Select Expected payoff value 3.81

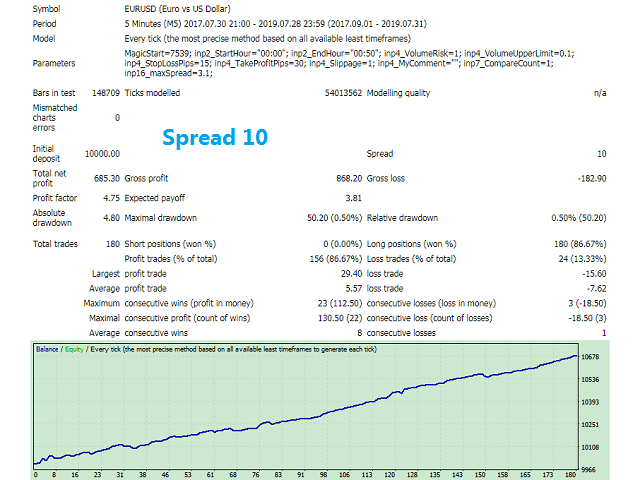[353, 198]
